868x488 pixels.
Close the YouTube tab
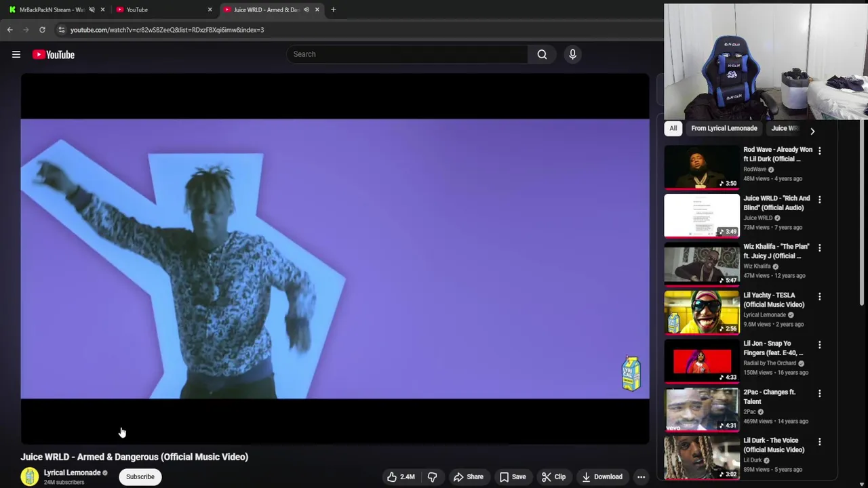click(x=210, y=9)
